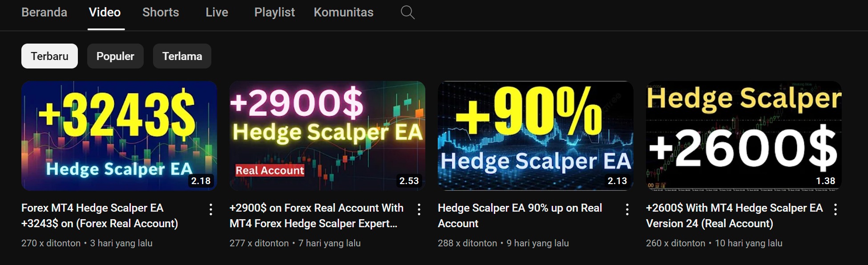Open the channel search icon

click(x=408, y=12)
